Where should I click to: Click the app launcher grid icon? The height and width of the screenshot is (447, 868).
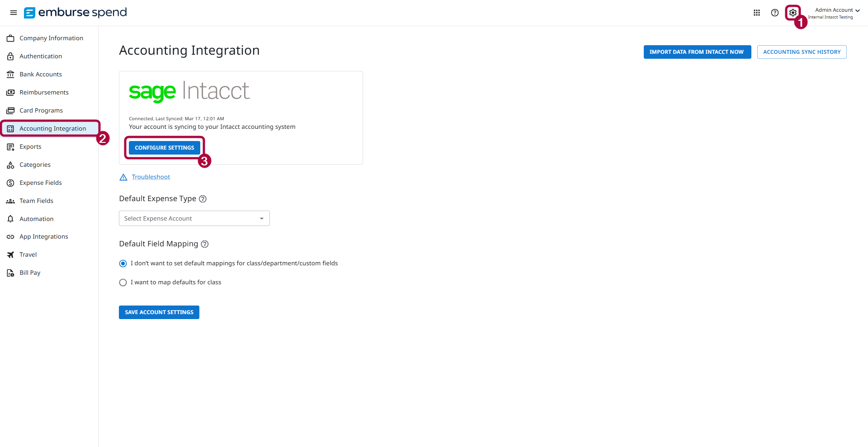(757, 13)
